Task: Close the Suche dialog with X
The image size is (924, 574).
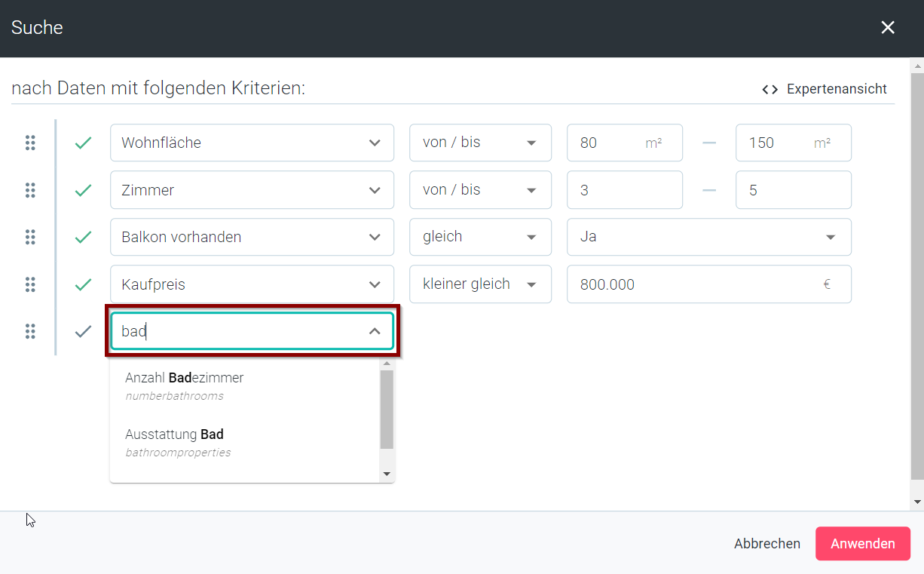Action: tap(888, 28)
